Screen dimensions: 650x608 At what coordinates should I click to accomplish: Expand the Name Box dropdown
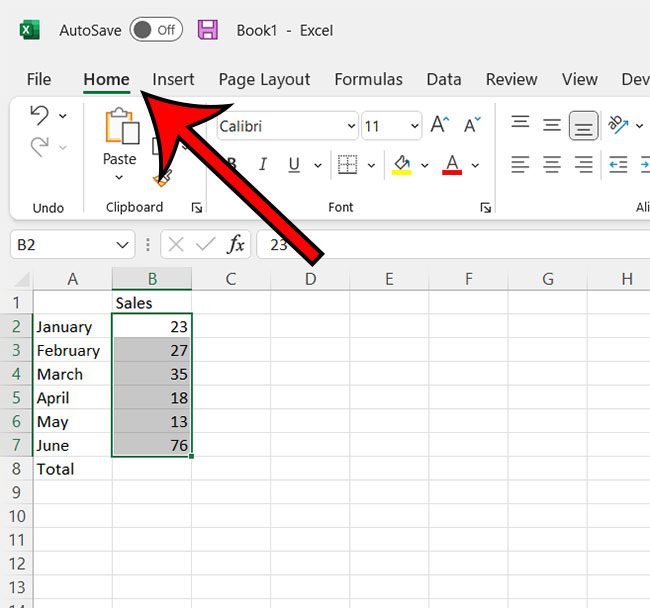coord(123,244)
